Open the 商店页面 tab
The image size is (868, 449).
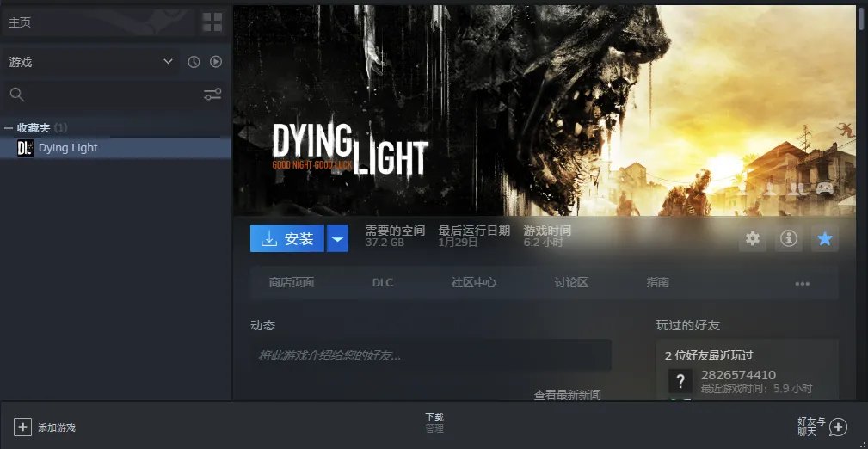pos(291,282)
